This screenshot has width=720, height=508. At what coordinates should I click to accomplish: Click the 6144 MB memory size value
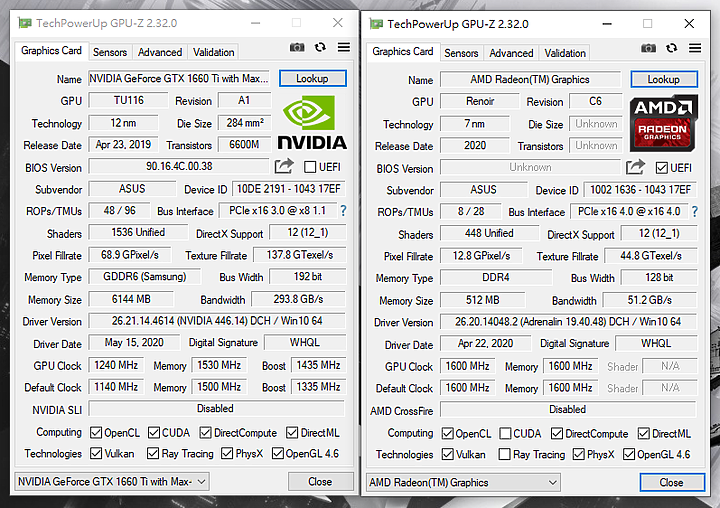point(131,299)
